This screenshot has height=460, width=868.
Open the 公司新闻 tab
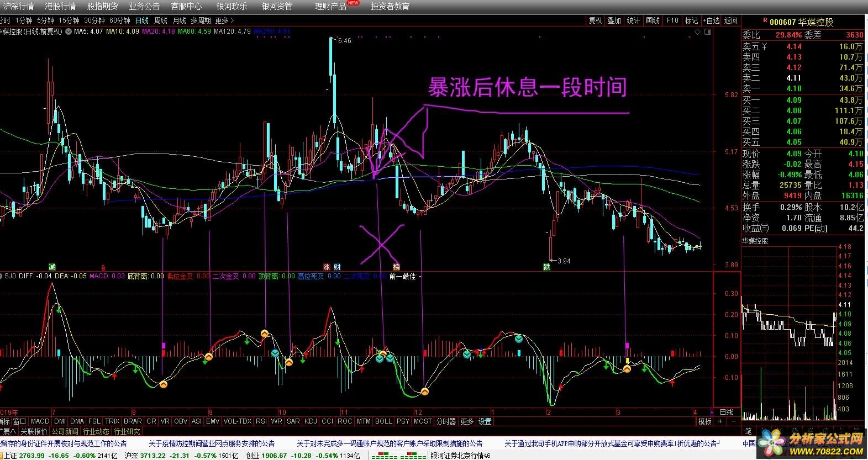65,431
